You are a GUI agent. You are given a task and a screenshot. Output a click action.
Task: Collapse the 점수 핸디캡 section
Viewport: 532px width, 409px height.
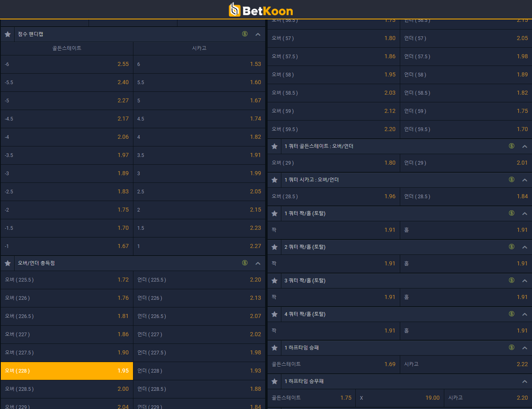tap(258, 34)
